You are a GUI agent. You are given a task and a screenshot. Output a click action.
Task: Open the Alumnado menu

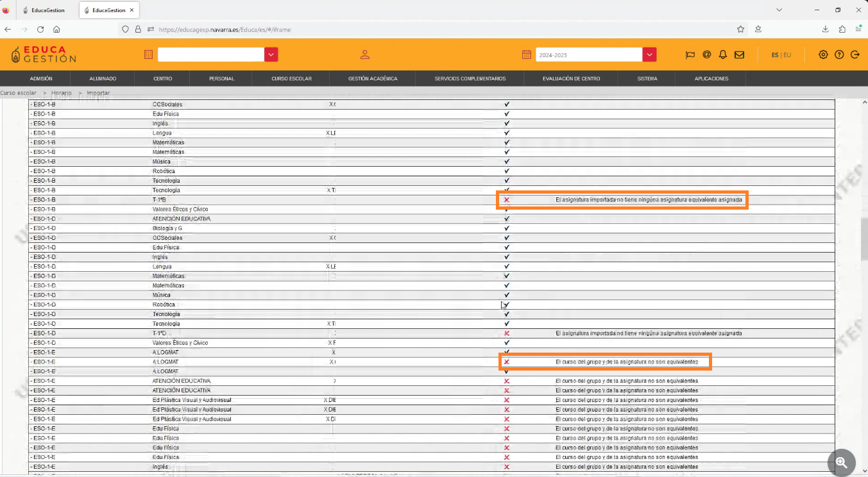coord(103,79)
